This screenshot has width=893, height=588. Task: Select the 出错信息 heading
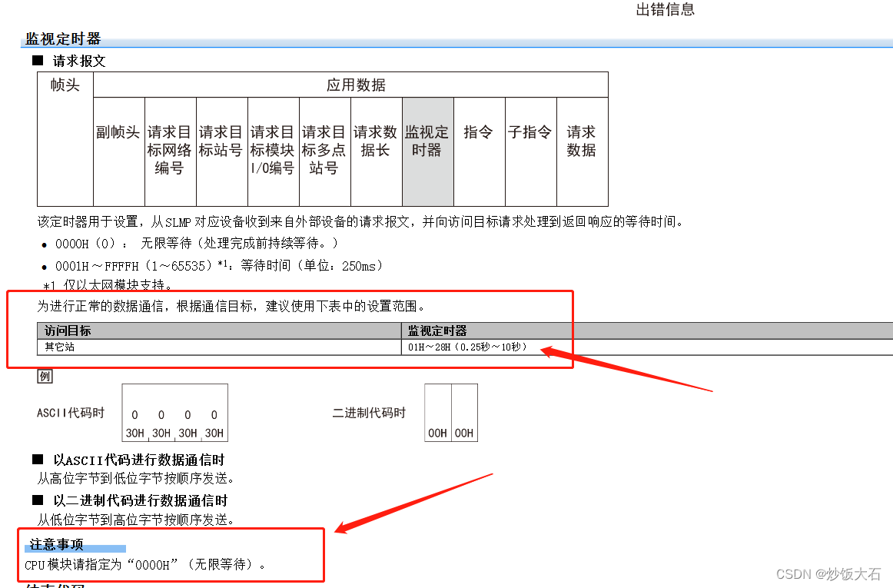(x=664, y=9)
